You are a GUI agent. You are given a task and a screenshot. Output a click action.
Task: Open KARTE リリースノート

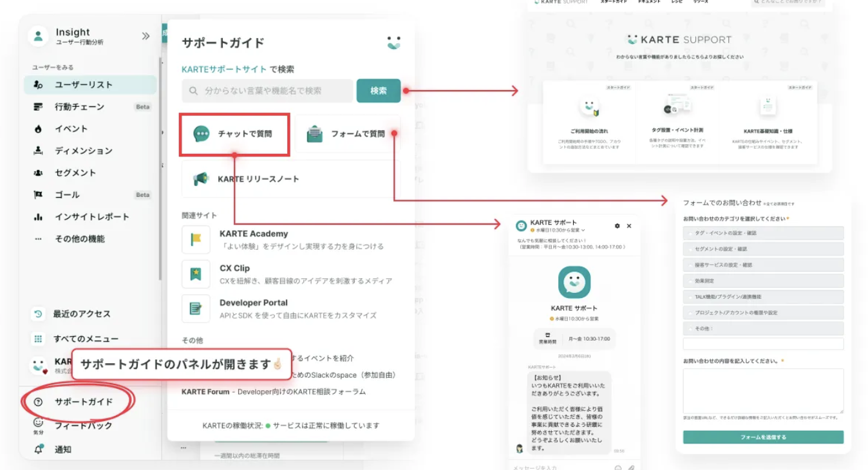coord(291,179)
